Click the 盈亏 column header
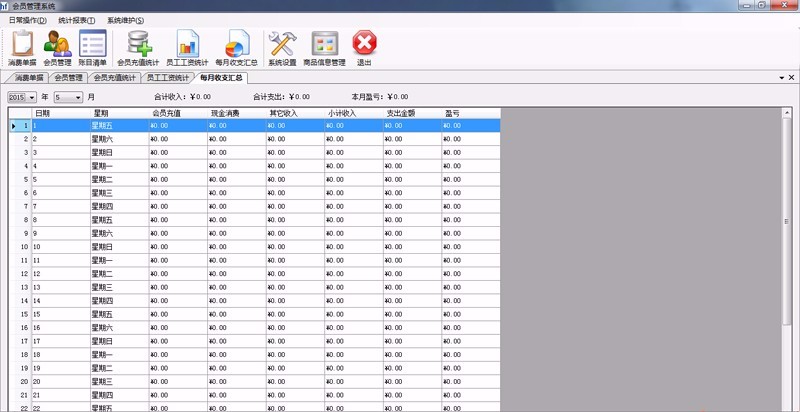This screenshot has width=800, height=412. tap(471, 113)
